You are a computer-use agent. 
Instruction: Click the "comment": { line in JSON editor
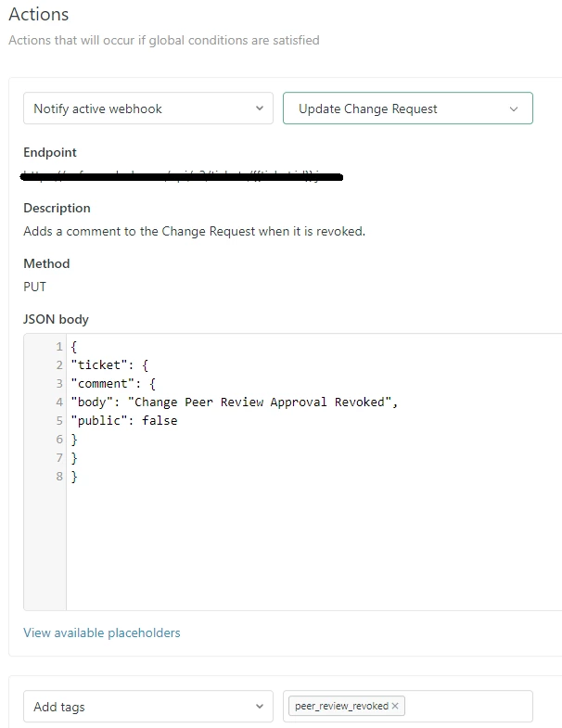click(x=114, y=383)
